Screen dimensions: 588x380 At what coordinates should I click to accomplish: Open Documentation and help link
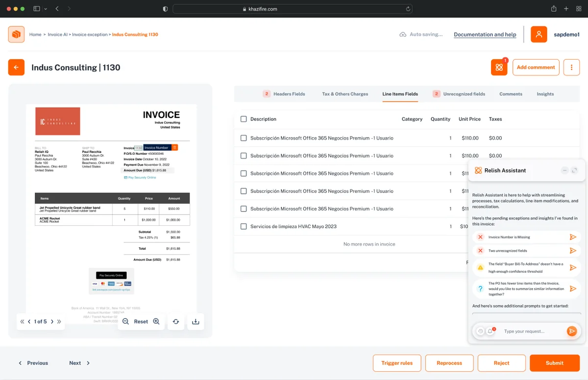485,35
